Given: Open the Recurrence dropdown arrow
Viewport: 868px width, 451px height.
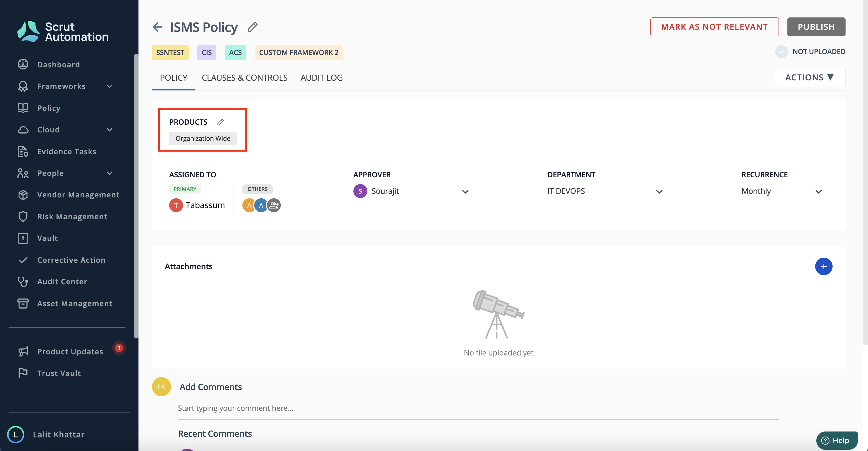Looking at the screenshot, I should pyautogui.click(x=818, y=192).
